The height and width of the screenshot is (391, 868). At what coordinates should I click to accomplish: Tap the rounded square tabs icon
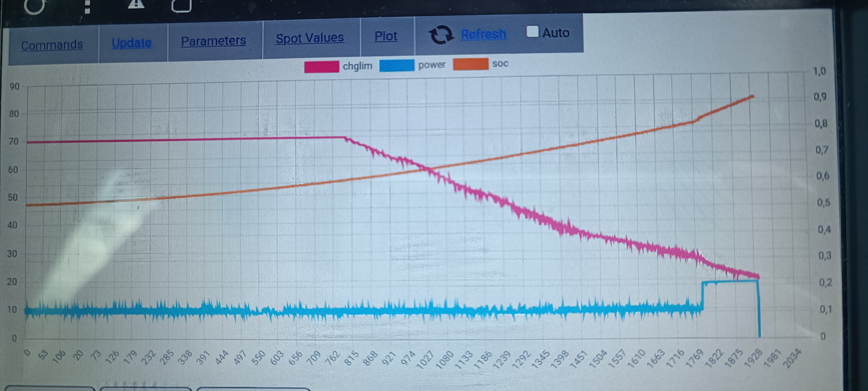tap(181, 5)
